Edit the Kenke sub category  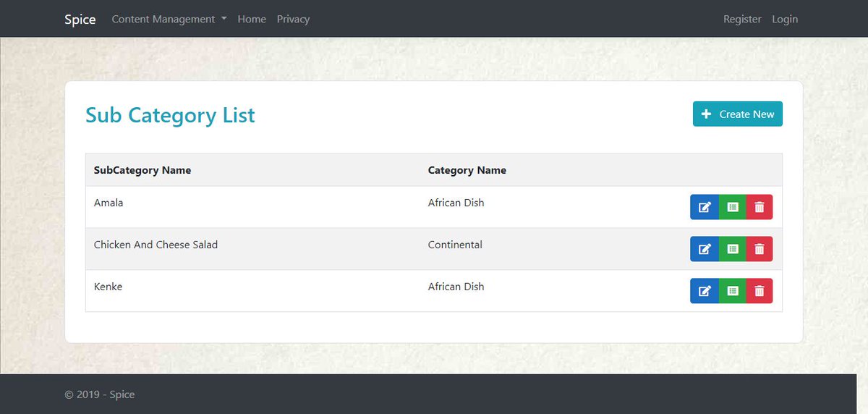[x=705, y=291]
